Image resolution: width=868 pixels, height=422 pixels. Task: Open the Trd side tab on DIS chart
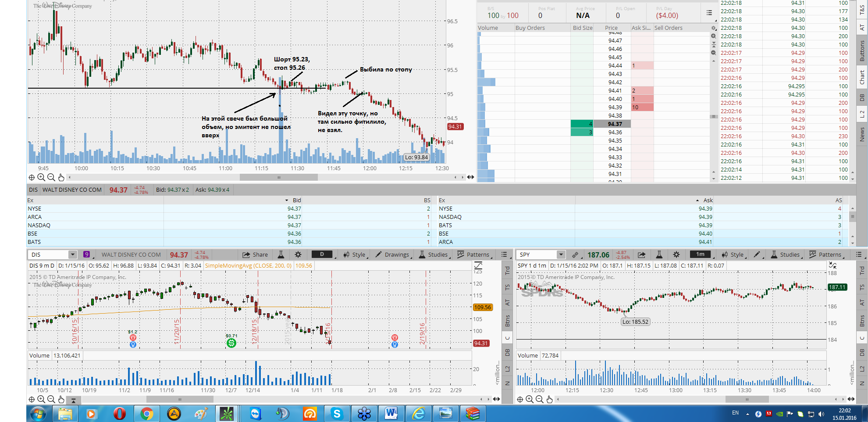507,271
